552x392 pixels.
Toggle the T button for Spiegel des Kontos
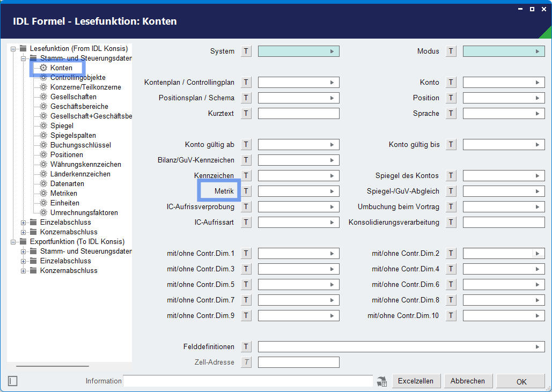(x=451, y=175)
